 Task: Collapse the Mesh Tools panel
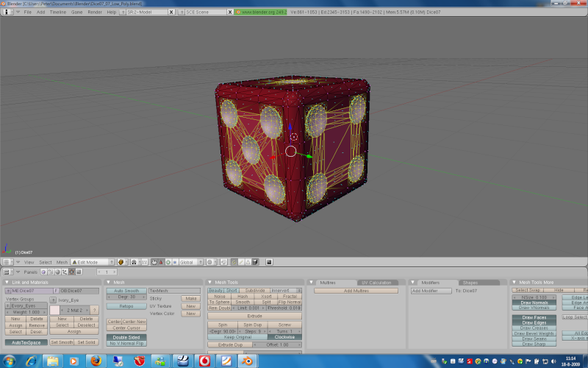(210, 283)
